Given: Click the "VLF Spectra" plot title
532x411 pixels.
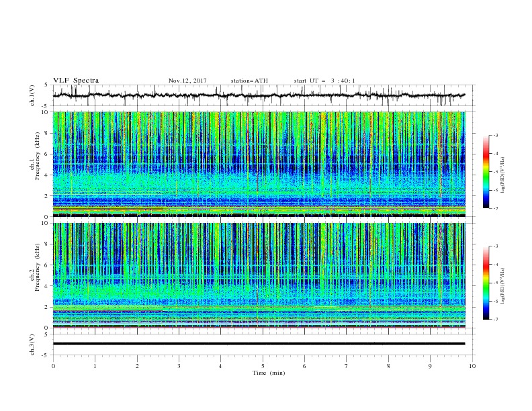Looking at the screenshot, I should [x=76, y=81].
